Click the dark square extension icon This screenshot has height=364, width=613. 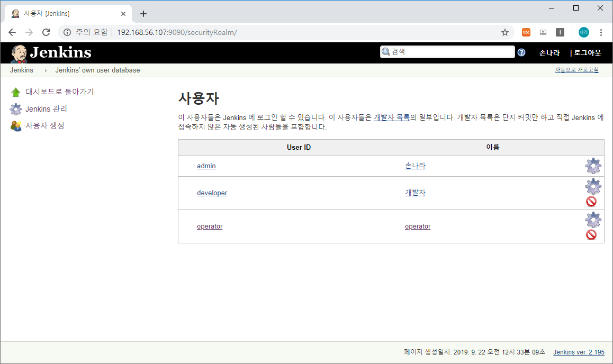[x=560, y=32]
